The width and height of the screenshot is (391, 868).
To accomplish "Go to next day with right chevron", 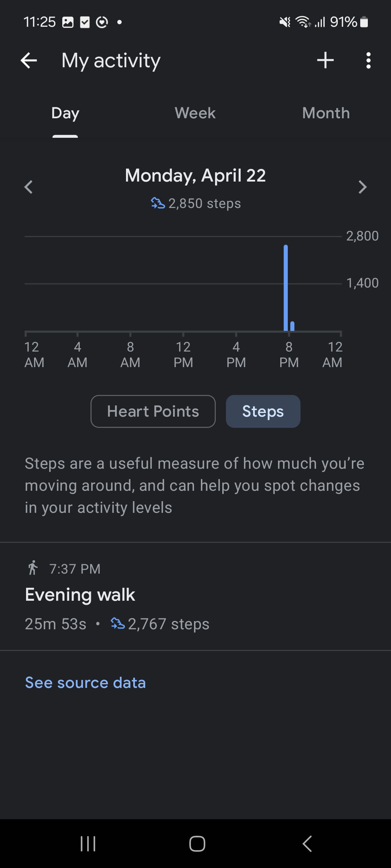I will click(362, 187).
